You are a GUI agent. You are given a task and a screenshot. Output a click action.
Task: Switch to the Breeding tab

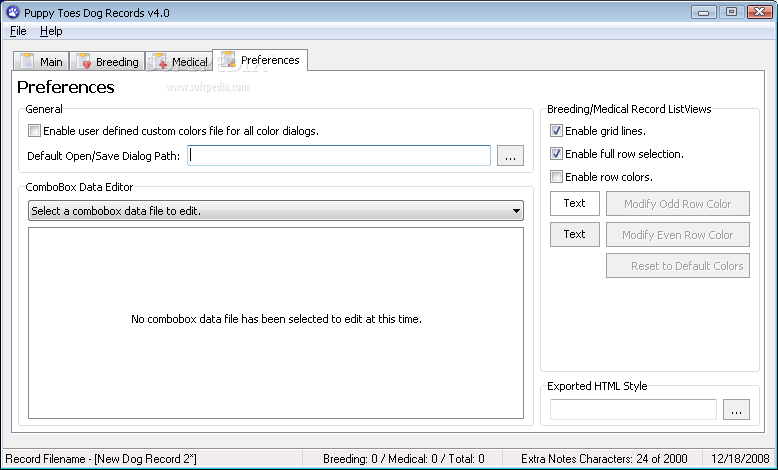coord(107,62)
